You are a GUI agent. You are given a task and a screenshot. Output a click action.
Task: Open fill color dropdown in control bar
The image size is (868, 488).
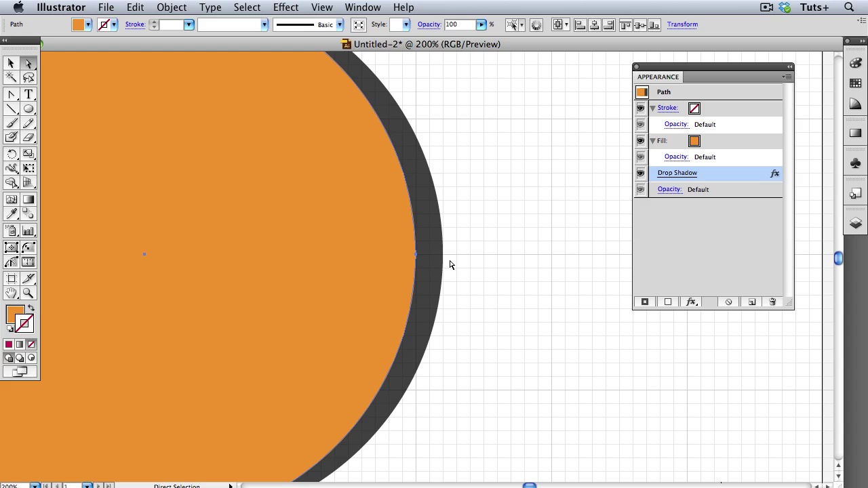point(87,24)
